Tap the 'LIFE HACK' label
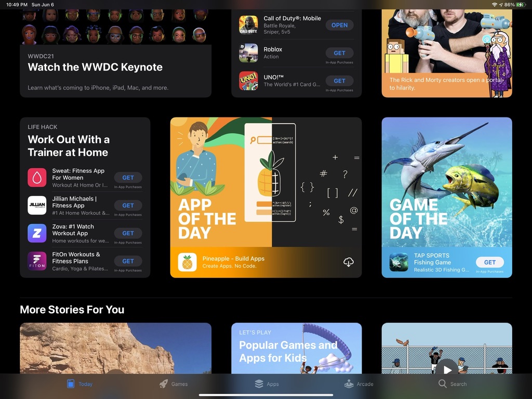 click(43, 127)
